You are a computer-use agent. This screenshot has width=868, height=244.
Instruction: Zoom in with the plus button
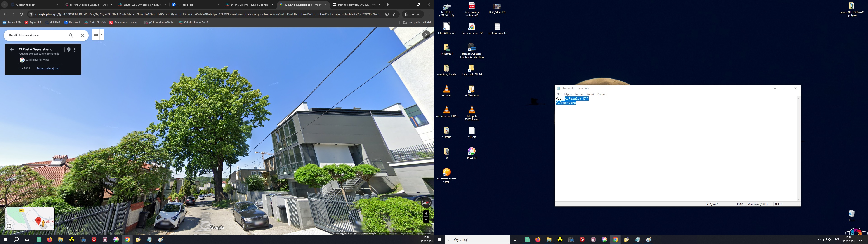426,213
